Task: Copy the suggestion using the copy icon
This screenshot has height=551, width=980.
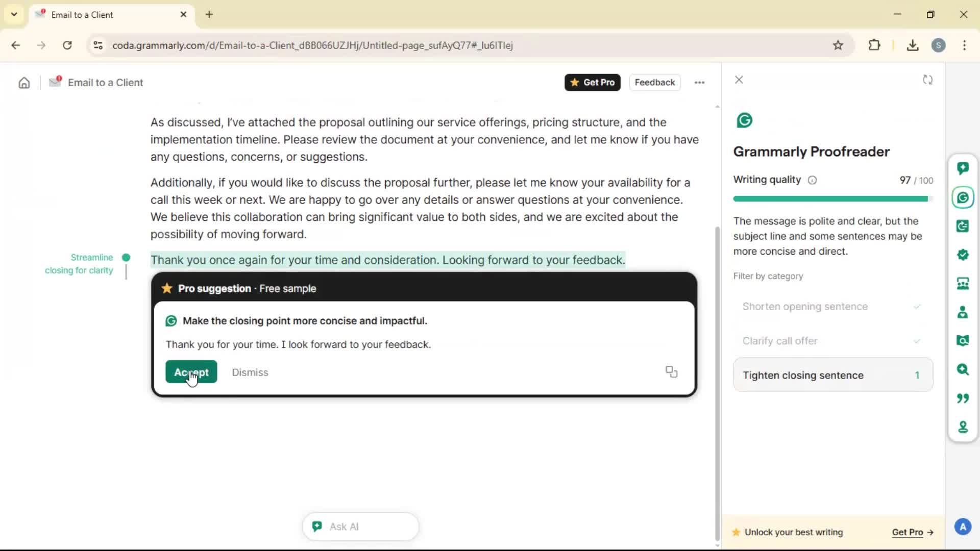Action: coord(671,372)
